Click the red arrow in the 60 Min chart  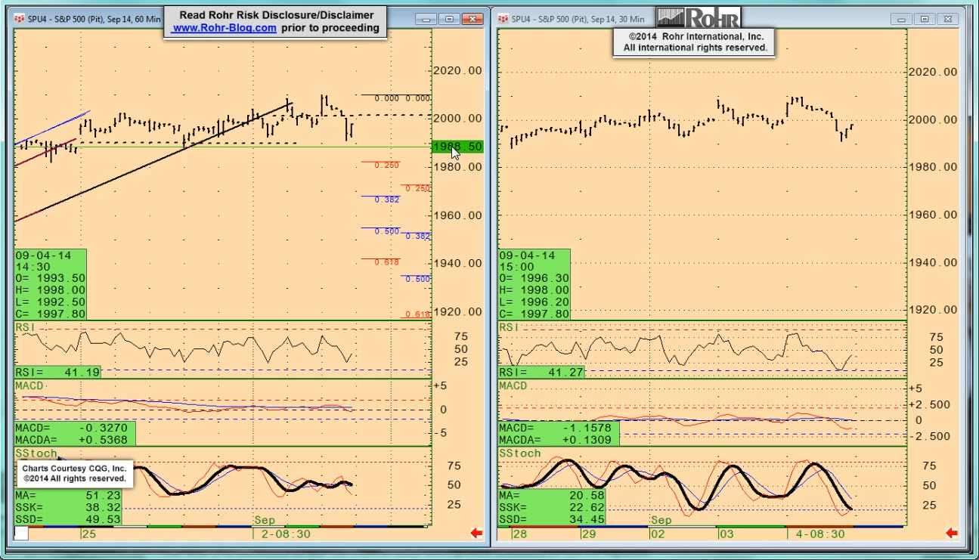(x=476, y=534)
